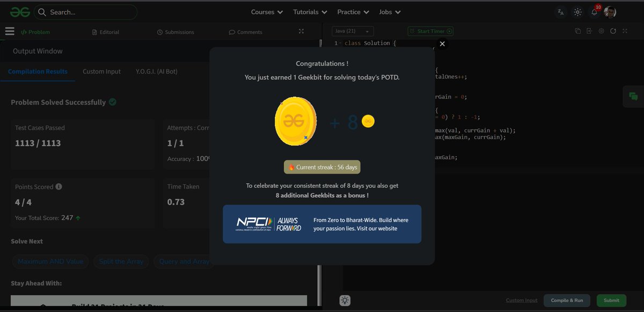Switch to the Editorial tab
This screenshot has height=312, width=644.
tap(106, 32)
